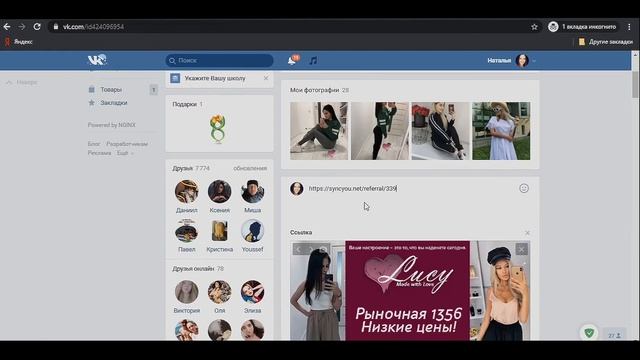Viewport: 640px width, 360px height.
Task: Click the green shield extension badge
Action: (x=589, y=333)
